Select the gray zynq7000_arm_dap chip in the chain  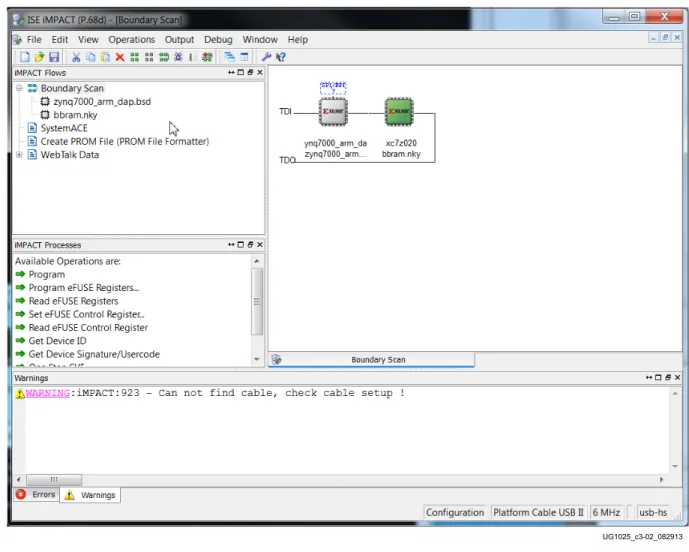[x=333, y=112]
